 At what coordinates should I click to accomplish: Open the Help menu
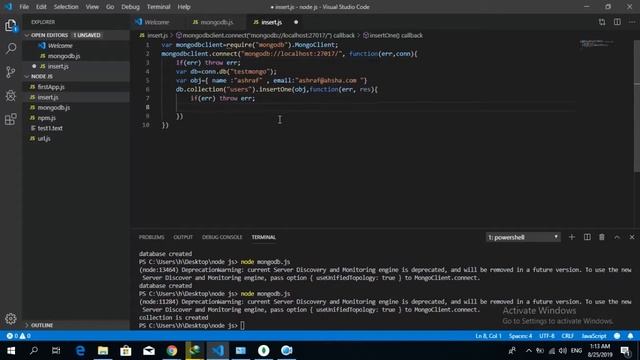[x=184, y=7]
